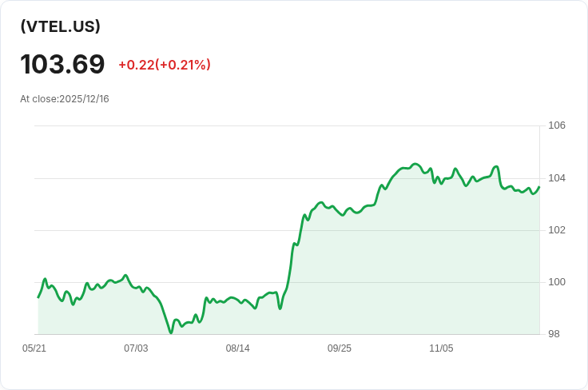Click the 106 y-axis label
588x390 pixels.
(x=557, y=125)
